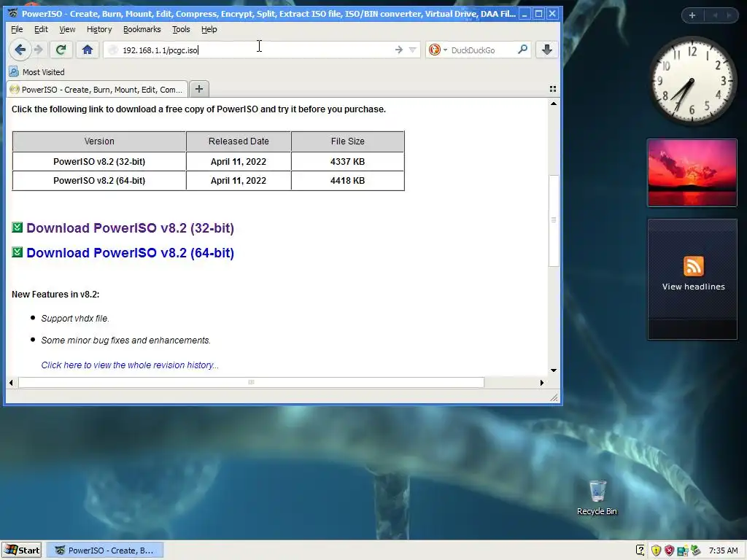This screenshot has height=560, width=747.
Task: Click the PowerISO v8.2 (32-bit) table cell
Action: (99, 161)
